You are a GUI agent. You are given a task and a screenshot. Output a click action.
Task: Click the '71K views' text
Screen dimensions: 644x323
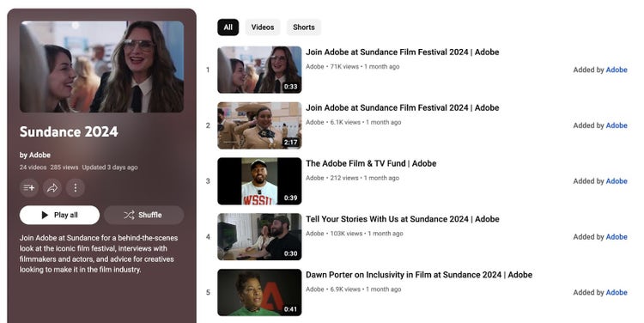tap(344, 66)
